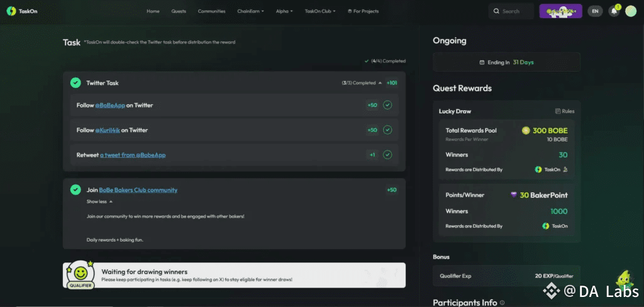Go to the Home menu item
Screen dimensions: 644x307
[x=153, y=11]
